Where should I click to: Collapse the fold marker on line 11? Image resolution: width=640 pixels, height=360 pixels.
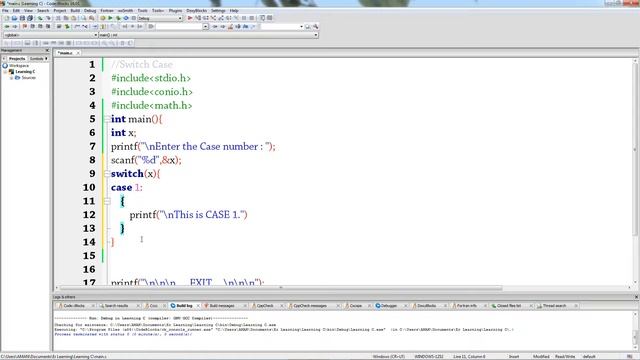(x=107, y=201)
